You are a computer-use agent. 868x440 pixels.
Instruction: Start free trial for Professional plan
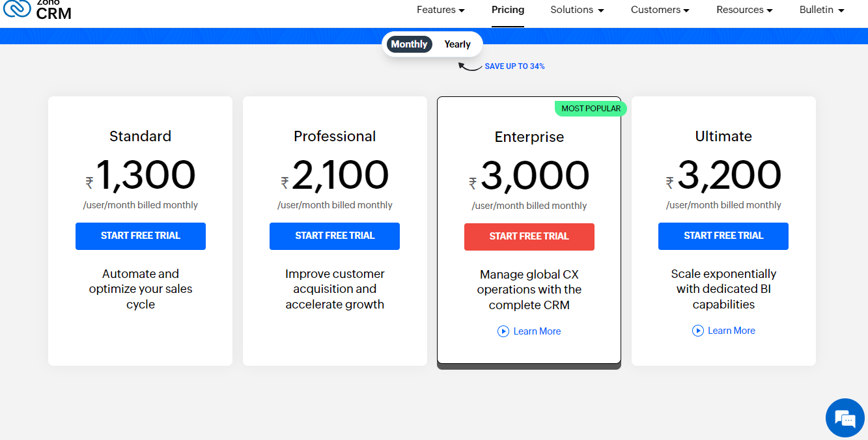(x=335, y=236)
